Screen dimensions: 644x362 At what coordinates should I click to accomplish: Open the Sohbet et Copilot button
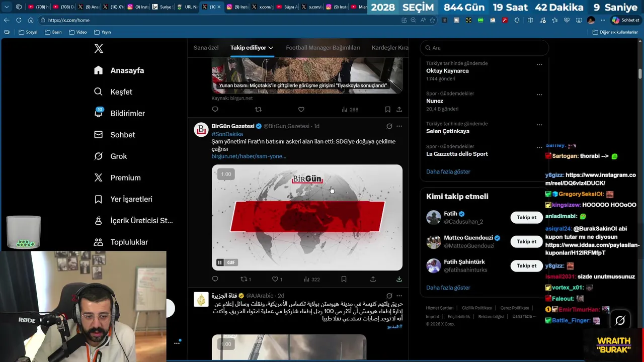(625, 20)
